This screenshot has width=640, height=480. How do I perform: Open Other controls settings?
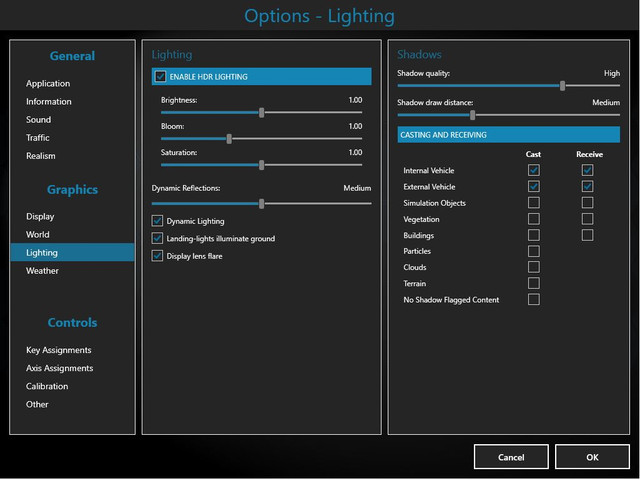click(x=37, y=404)
